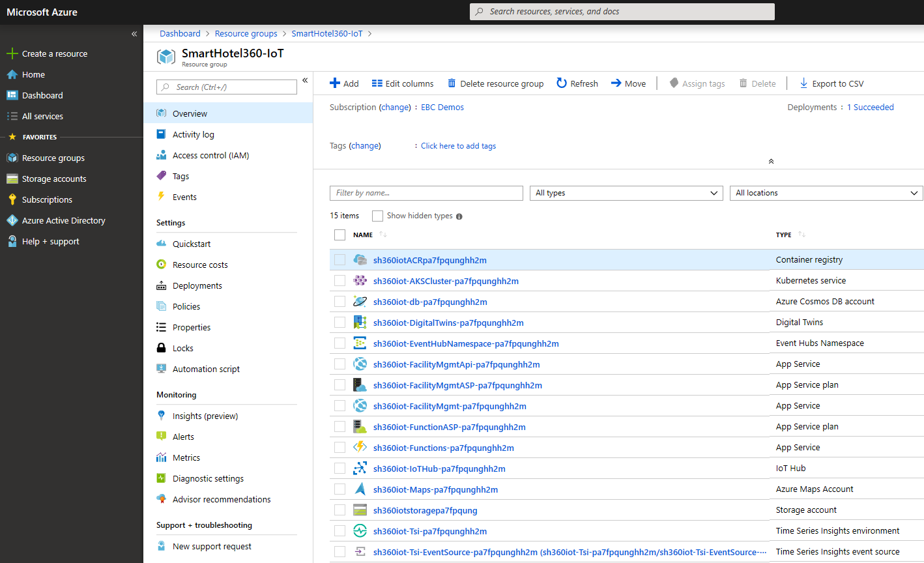Click the Cosmos DB icon beside sh360iot-db

pos(360,302)
